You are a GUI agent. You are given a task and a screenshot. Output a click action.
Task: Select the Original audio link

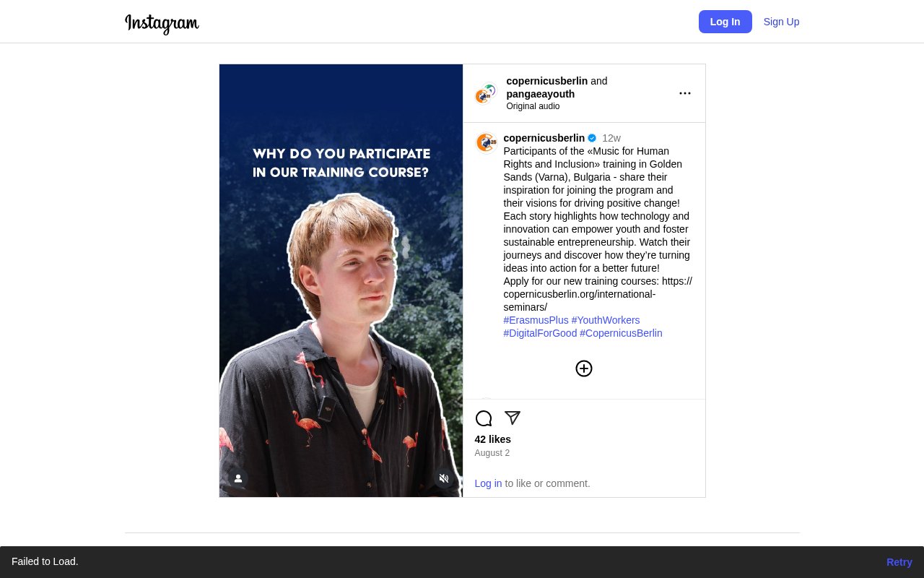click(x=533, y=106)
